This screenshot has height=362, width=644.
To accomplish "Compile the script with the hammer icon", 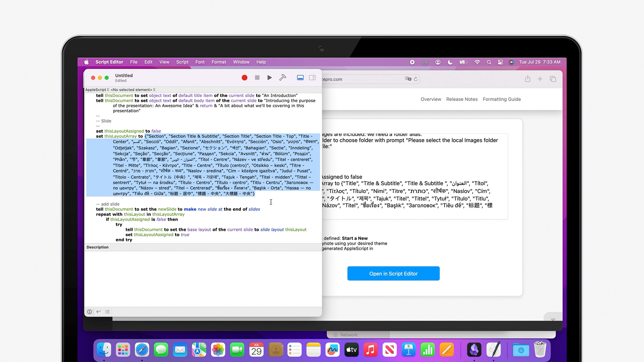I will point(283,78).
